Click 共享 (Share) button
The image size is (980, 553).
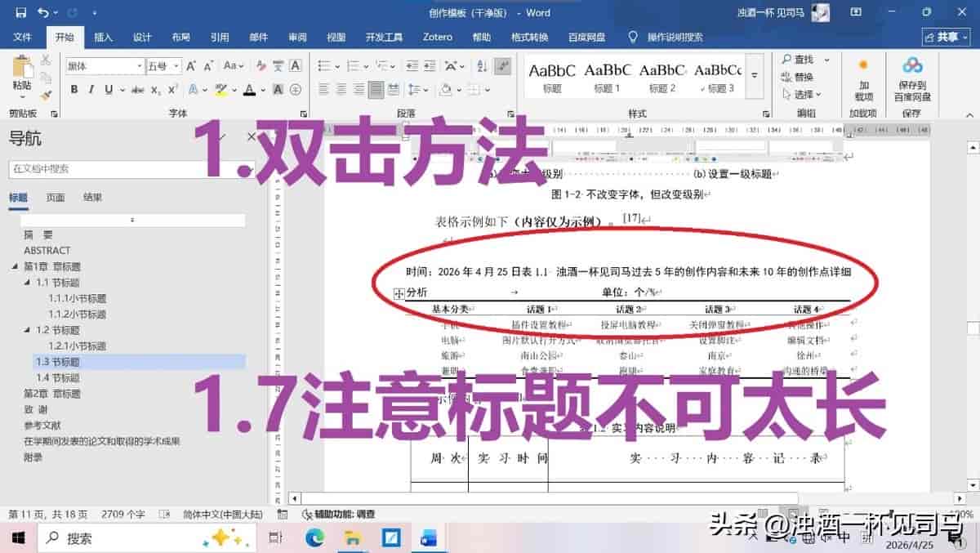click(x=946, y=38)
